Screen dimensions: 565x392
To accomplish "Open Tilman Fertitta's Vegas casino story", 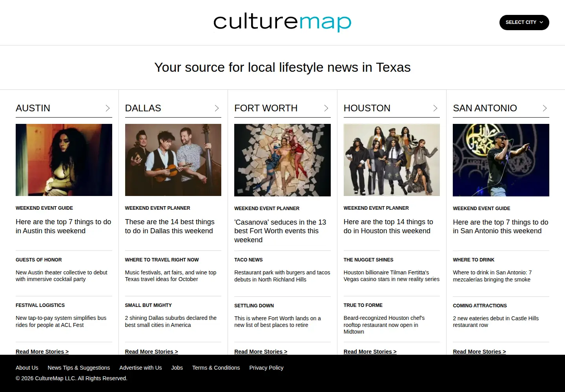I will (x=392, y=276).
